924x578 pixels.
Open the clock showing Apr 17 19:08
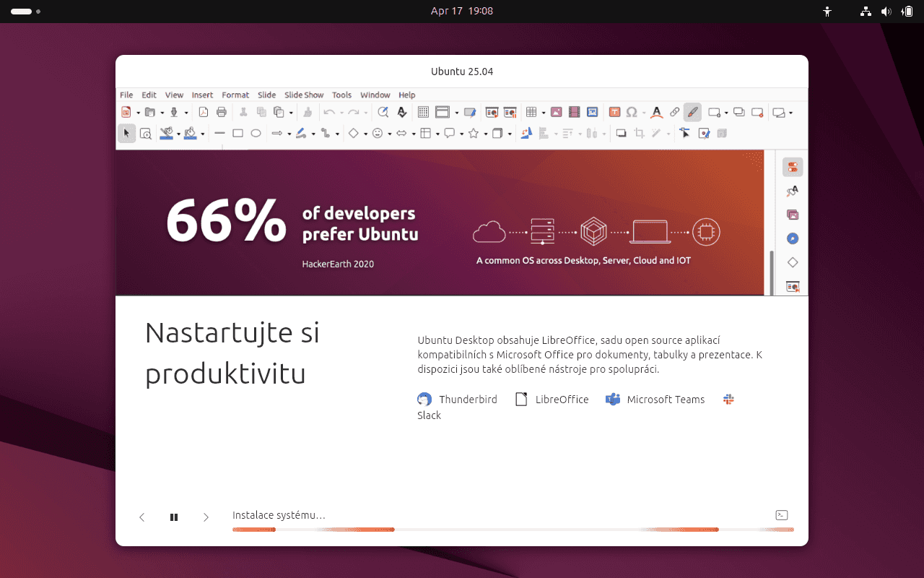[462, 11]
